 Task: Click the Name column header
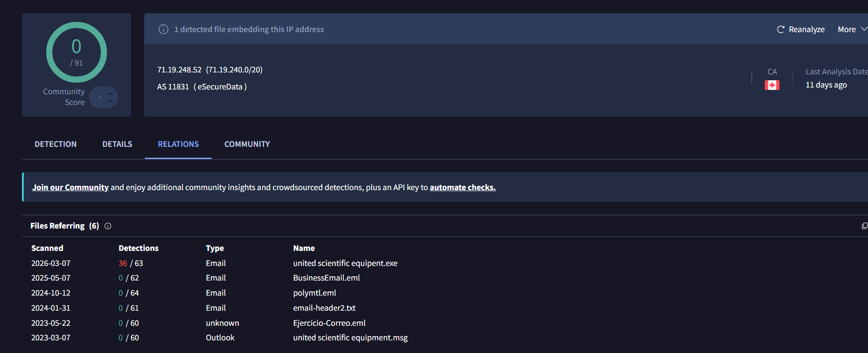(x=304, y=248)
